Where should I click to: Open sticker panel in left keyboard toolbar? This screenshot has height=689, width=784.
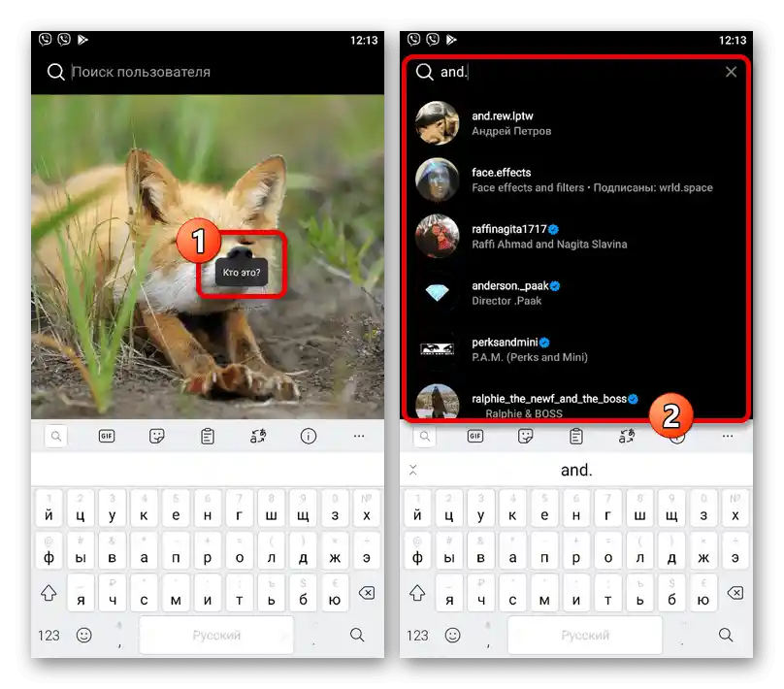[157, 436]
